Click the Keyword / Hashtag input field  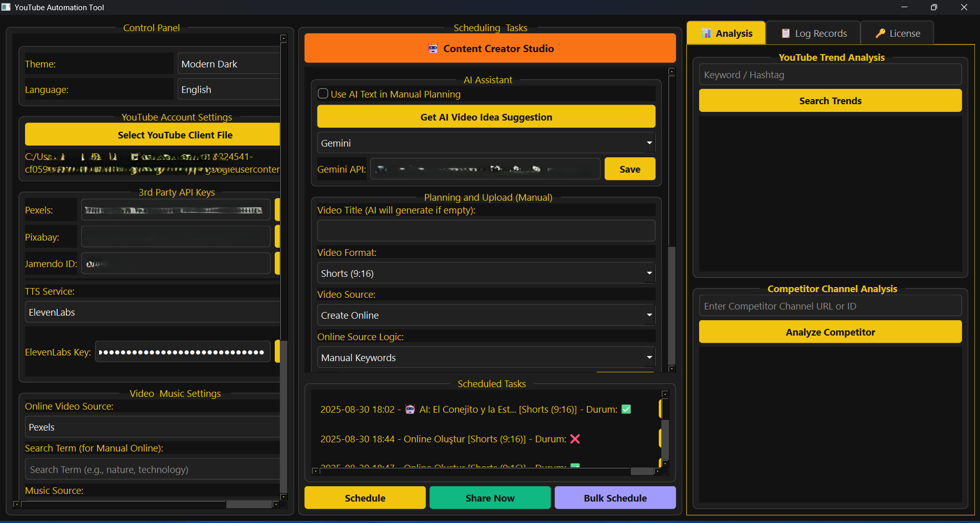[830, 75]
